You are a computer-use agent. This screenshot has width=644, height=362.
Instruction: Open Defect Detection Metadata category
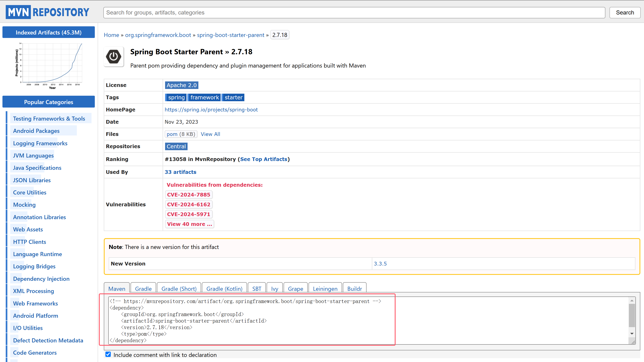coord(48,341)
